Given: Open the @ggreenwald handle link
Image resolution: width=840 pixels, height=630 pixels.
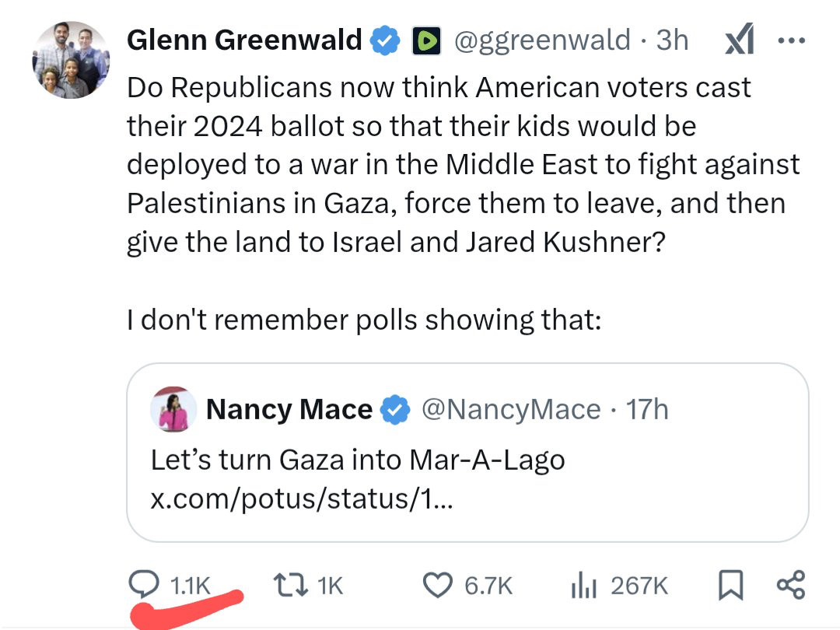Looking at the screenshot, I should tap(542, 40).
